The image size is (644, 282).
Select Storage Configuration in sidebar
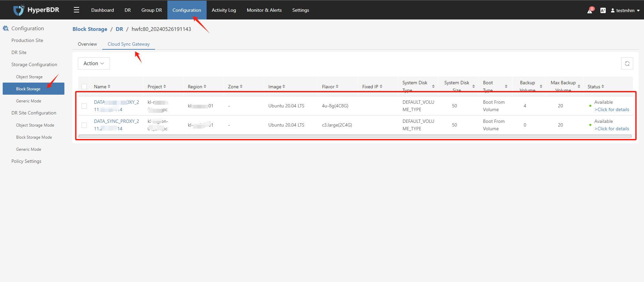pyautogui.click(x=34, y=64)
